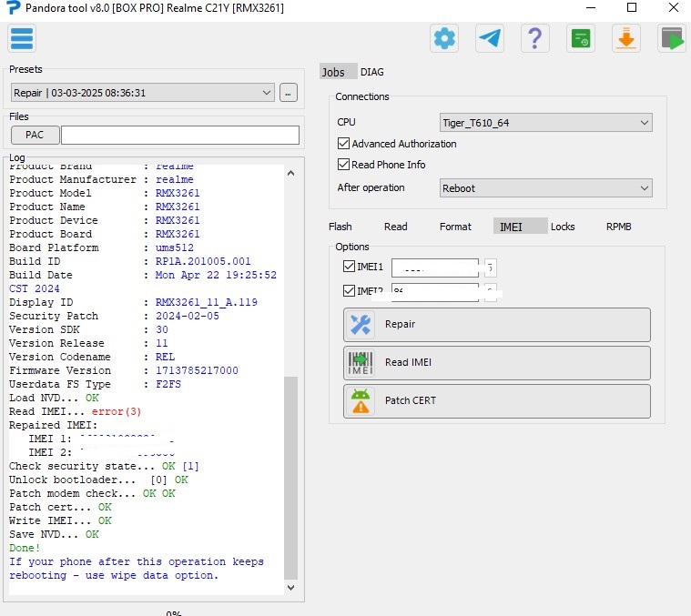The height and width of the screenshot is (616, 691).
Task: Click the Repair button
Action: pyautogui.click(x=497, y=325)
